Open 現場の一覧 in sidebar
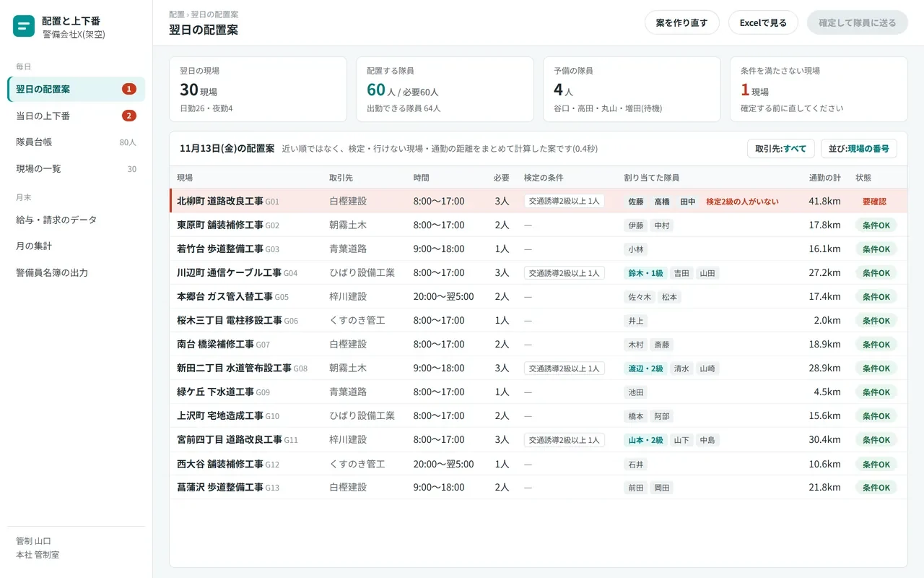 (x=77, y=168)
